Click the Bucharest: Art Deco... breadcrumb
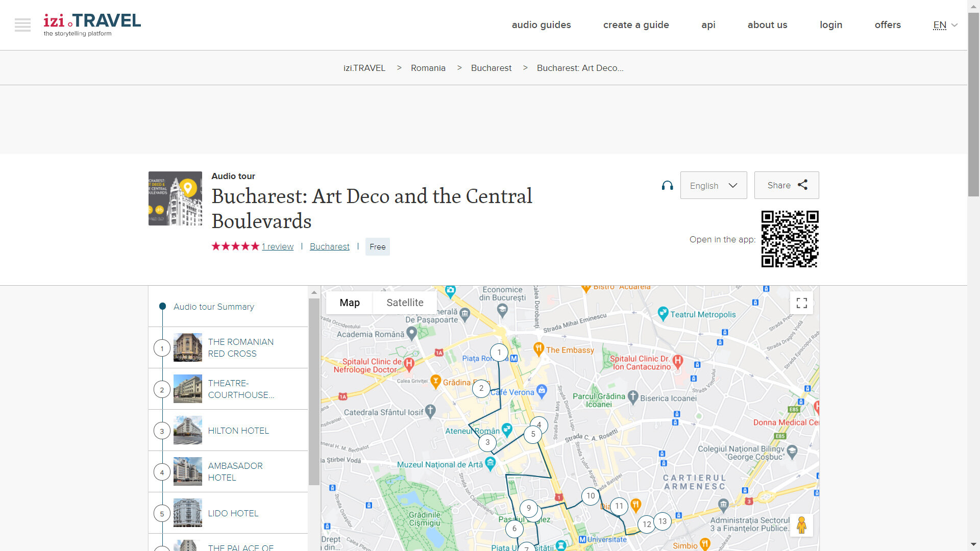 point(580,68)
